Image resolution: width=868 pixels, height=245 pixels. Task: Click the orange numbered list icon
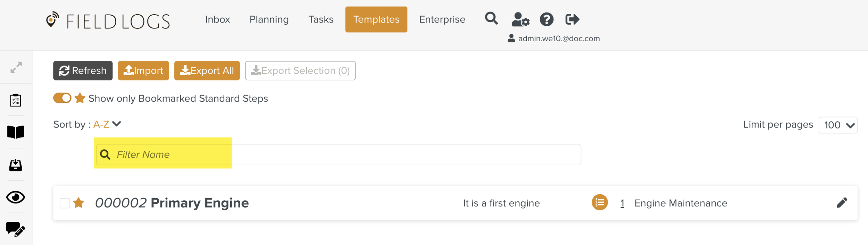tap(600, 202)
